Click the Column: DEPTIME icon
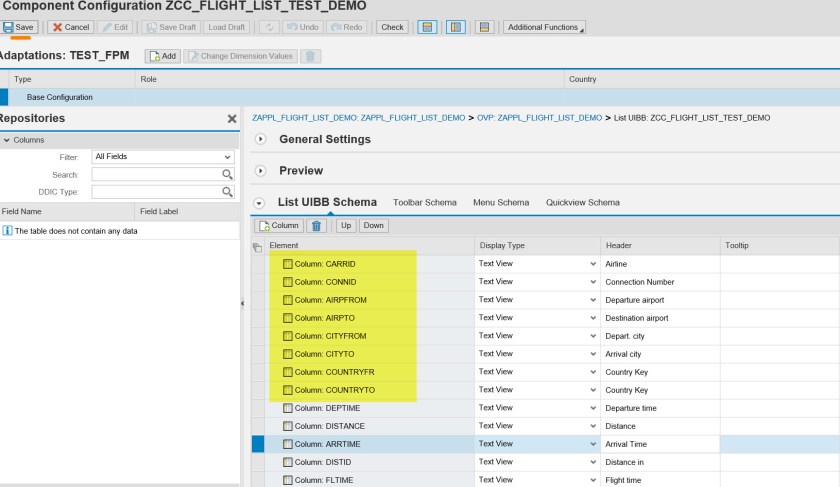The image size is (840, 487). (x=288, y=408)
